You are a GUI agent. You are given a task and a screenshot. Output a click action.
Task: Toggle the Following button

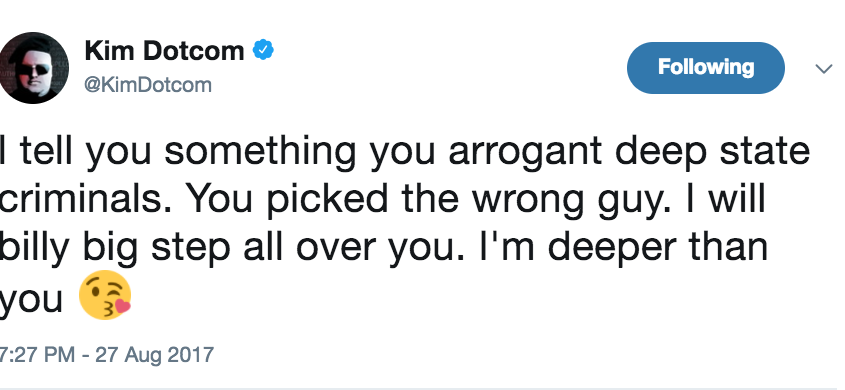tap(705, 68)
